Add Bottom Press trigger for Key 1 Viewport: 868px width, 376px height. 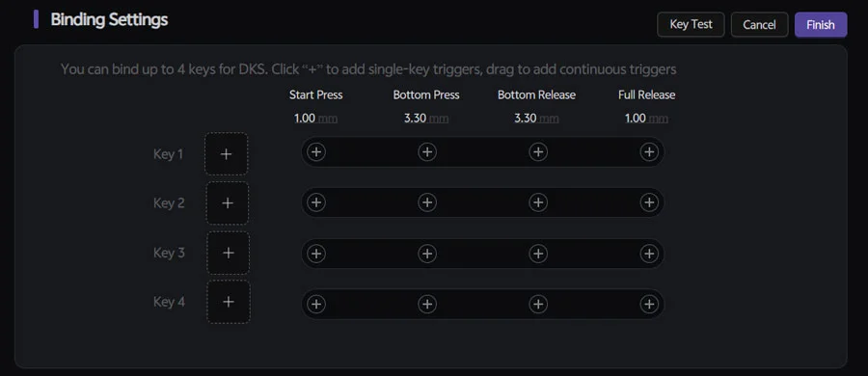click(427, 151)
